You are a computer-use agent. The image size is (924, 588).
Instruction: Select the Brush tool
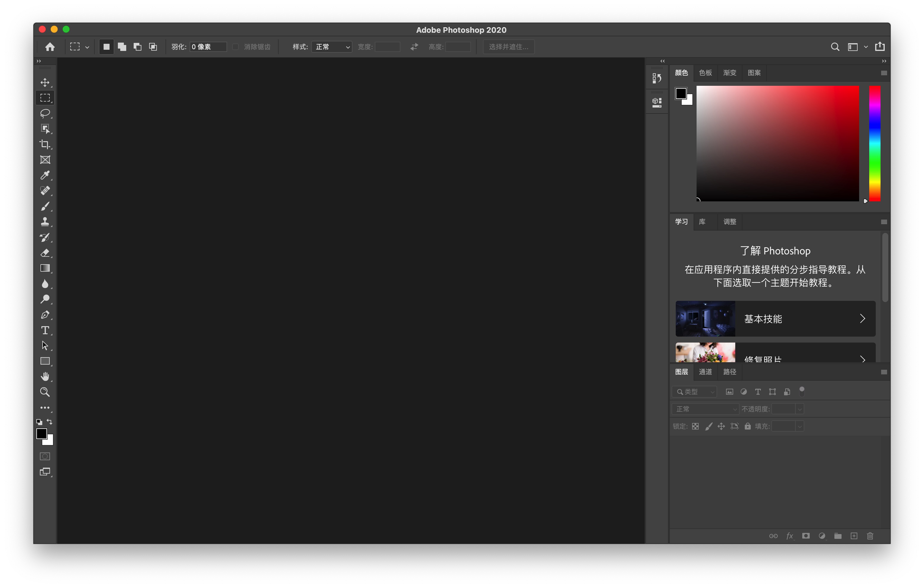coord(45,206)
